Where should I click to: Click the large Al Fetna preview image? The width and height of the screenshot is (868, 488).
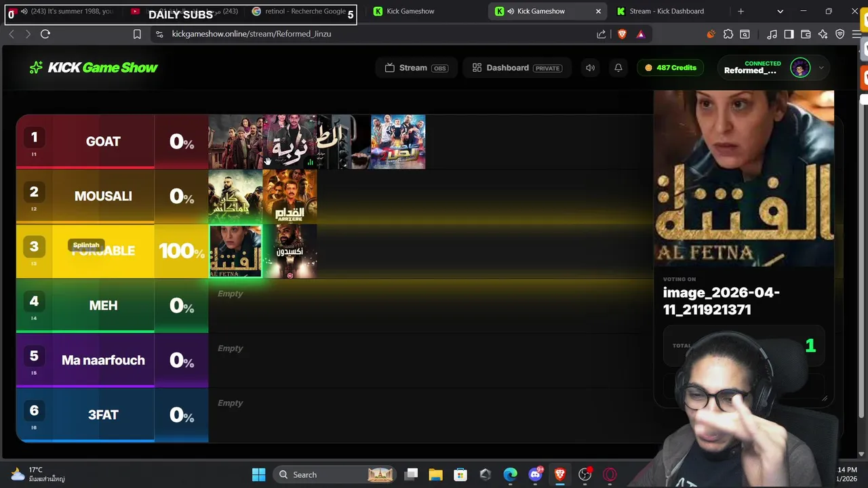(x=744, y=178)
